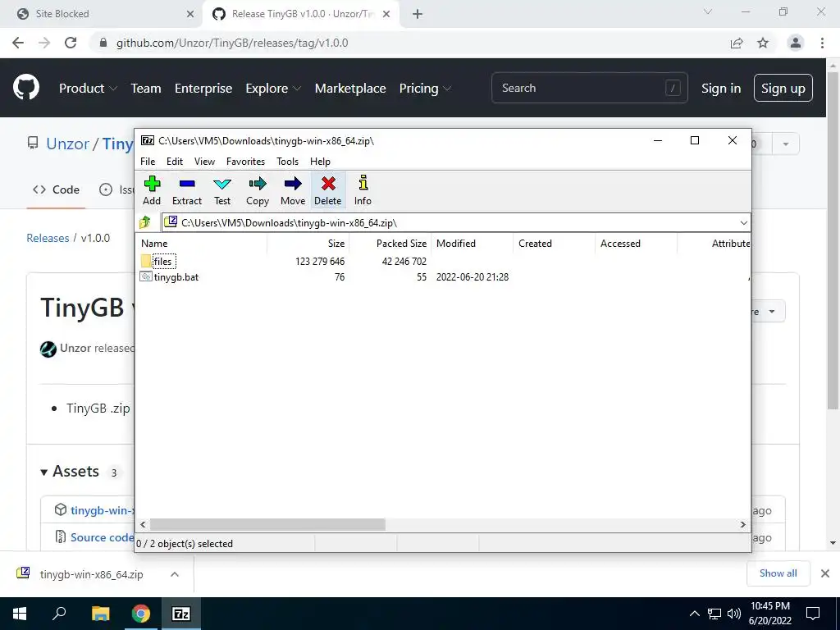This screenshot has width=840, height=630.
Task: Close the Site Blocked tab
Action: click(189, 14)
